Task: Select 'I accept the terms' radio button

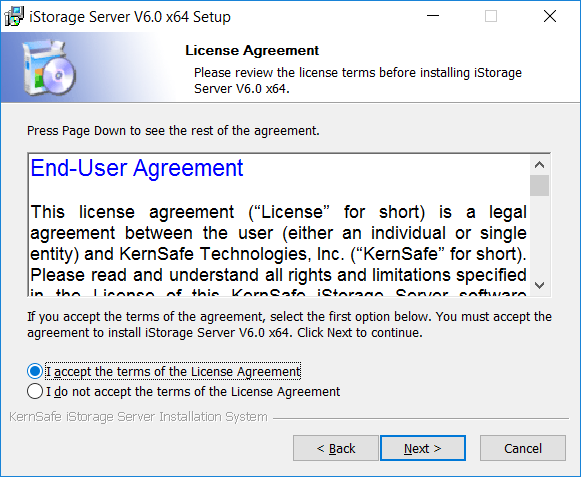Action: [35, 371]
